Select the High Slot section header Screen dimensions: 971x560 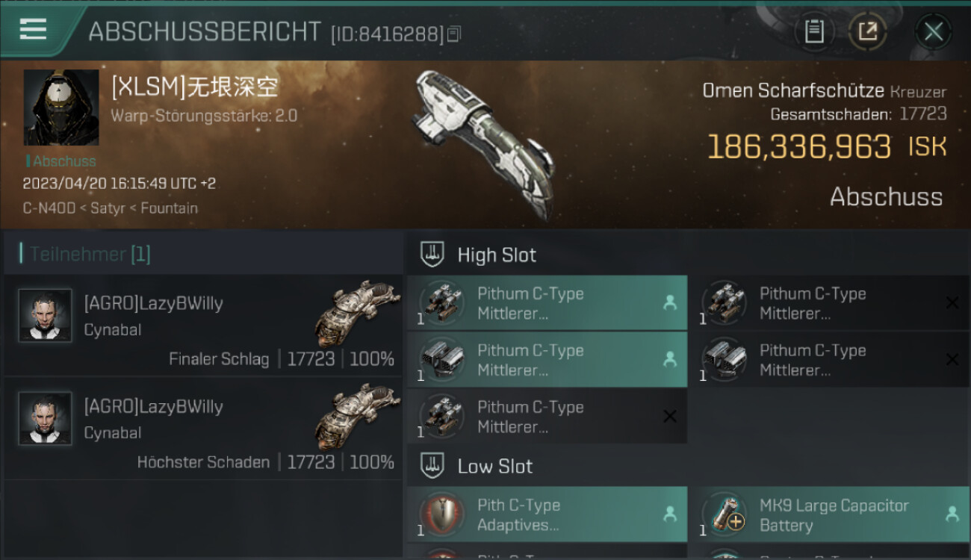tap(497, 255)
